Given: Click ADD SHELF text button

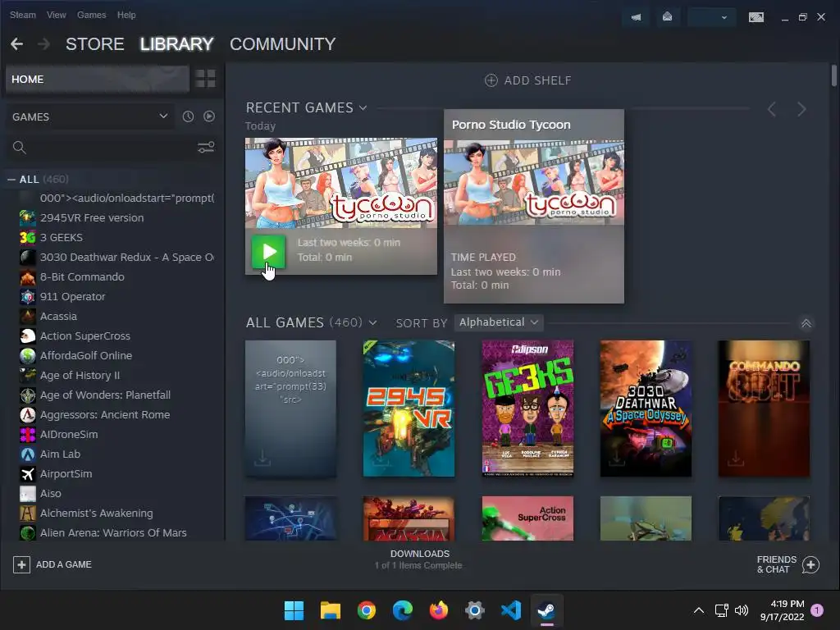Looking at the screenshot, I should pyautogui.click(x=537, y=80).
